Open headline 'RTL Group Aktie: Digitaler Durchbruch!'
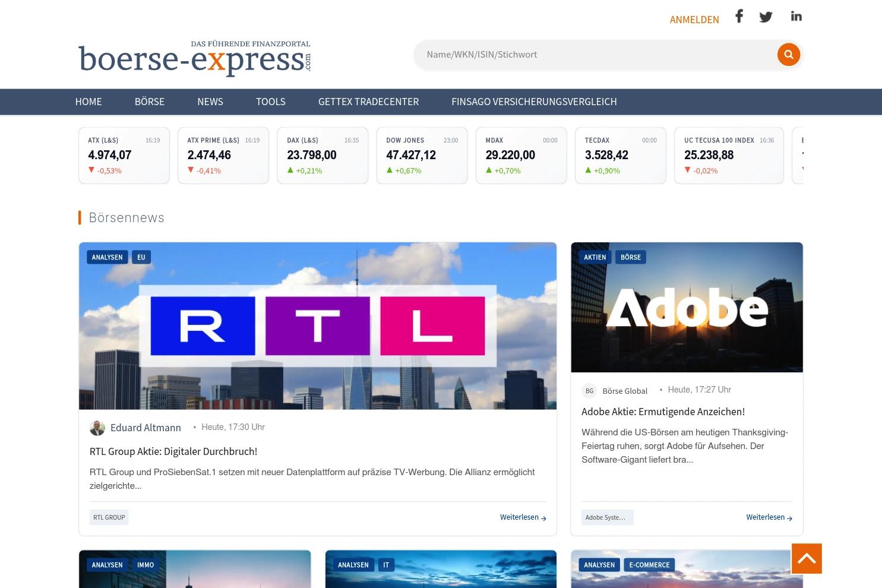Screen dimensions: 882x588 (173, 451)
